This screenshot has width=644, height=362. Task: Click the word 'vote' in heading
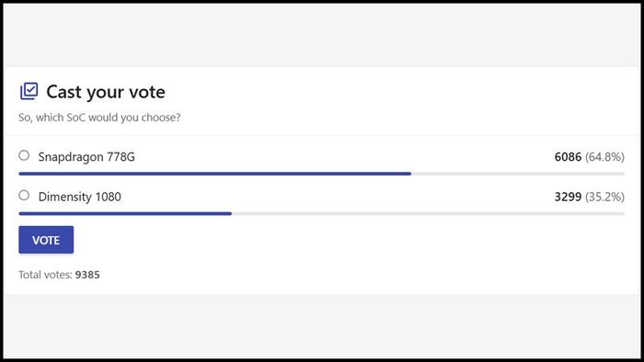coord(147,92)
